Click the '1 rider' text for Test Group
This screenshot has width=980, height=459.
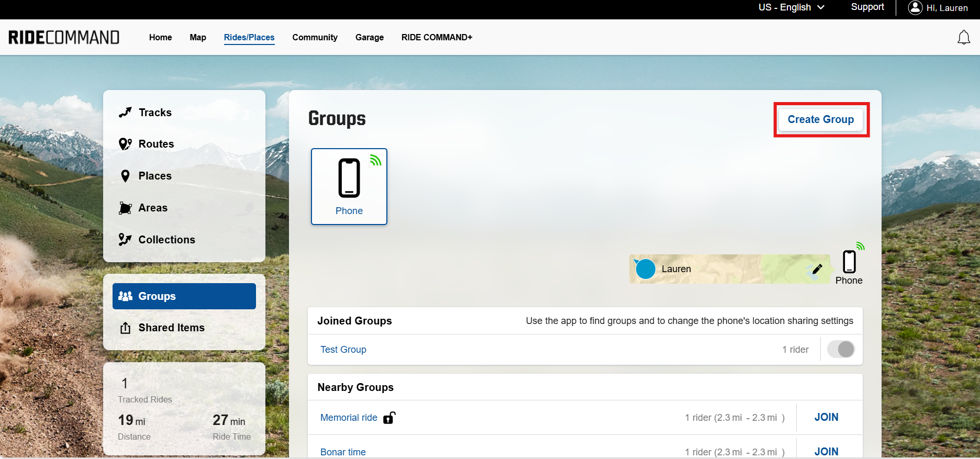pyautogui.click(x=795, y=350)
